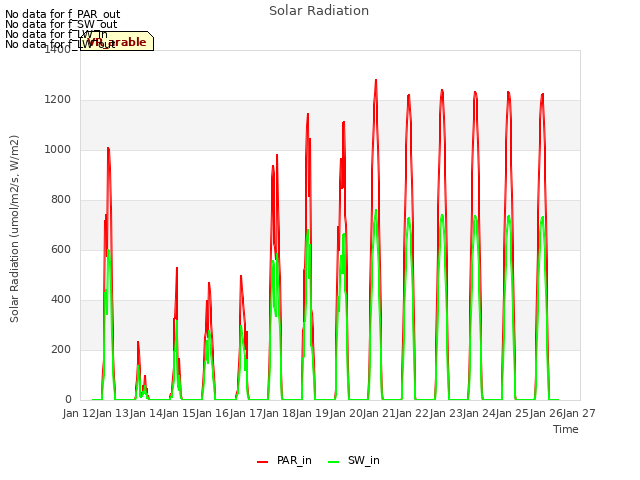Click the Jan 23 x-axis label

click(446, 413)
